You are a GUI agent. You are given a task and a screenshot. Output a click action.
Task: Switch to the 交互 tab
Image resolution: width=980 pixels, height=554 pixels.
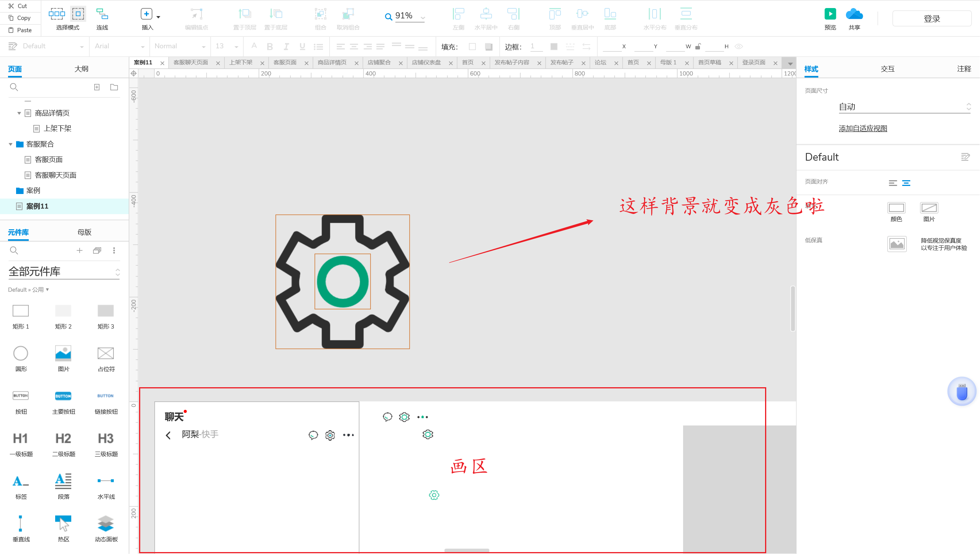[x=887, y=69]
